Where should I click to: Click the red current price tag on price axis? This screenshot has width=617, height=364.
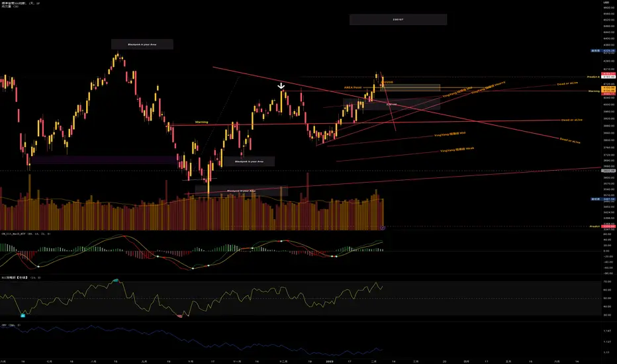pos(609,73)
